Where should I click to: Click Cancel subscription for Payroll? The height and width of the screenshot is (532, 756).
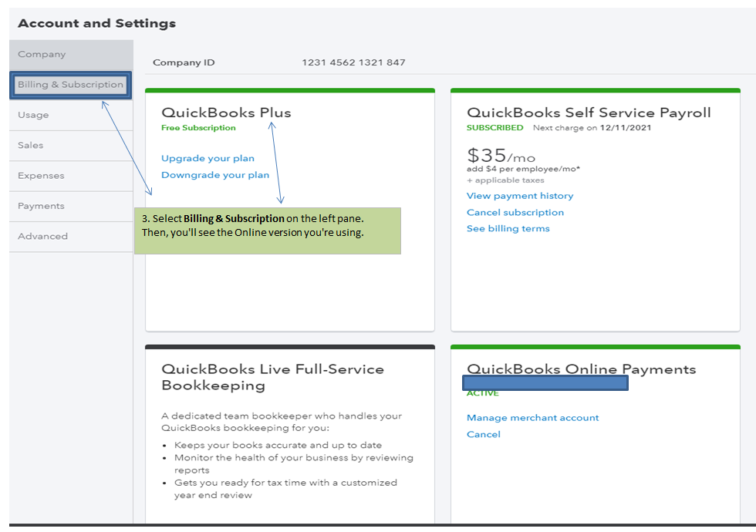tap(515, 212)
